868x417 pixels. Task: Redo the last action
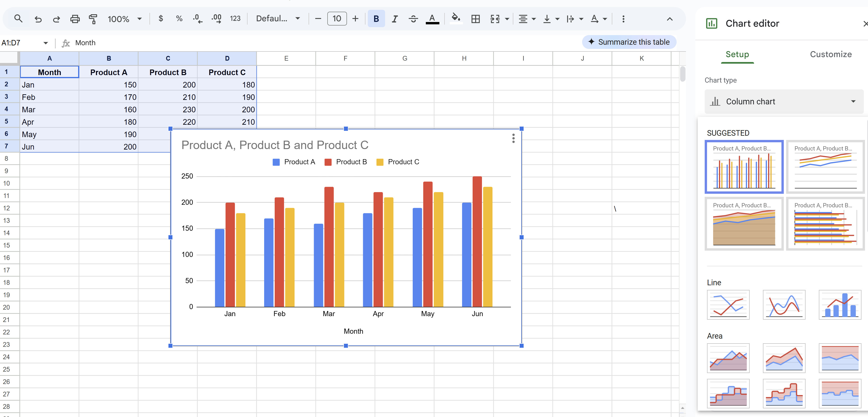pos(56,19)
